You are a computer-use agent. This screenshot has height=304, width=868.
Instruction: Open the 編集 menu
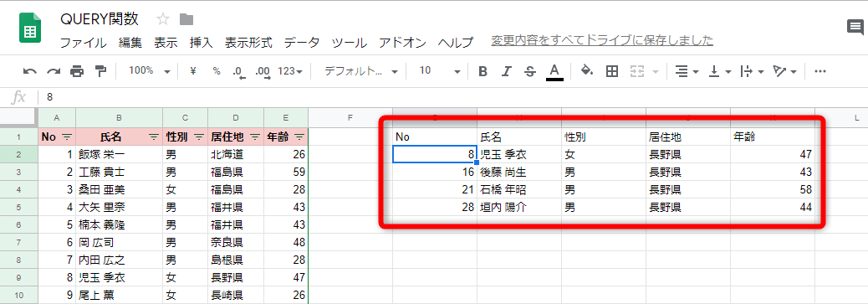click(x=130, y=43)
